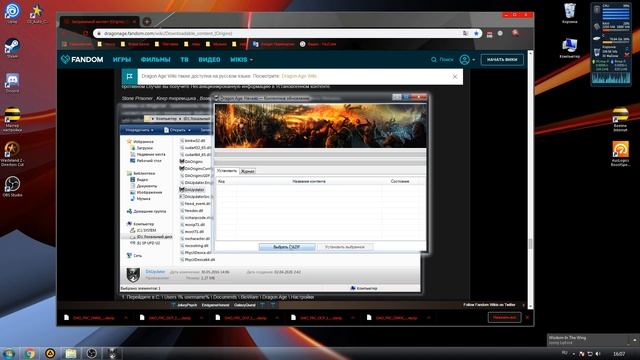640x360 pixels.
Task: Select Сеть in the Explorer sidebar
Action: 134,256
